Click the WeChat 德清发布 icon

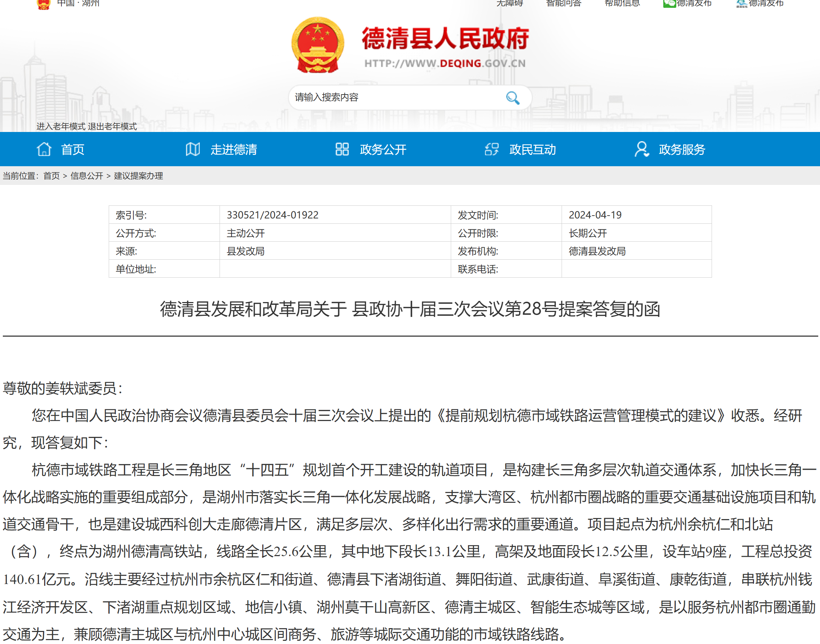point(669,4)
